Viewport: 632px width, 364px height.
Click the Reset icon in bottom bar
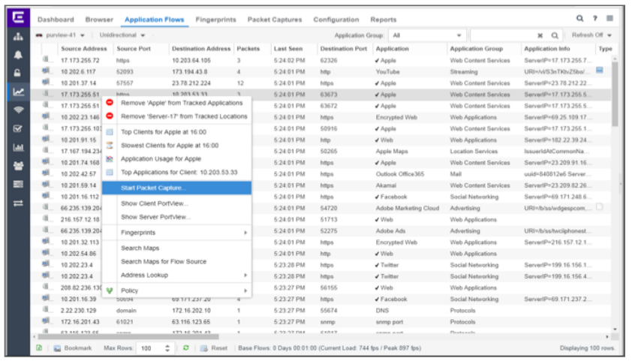coord(204,348)
